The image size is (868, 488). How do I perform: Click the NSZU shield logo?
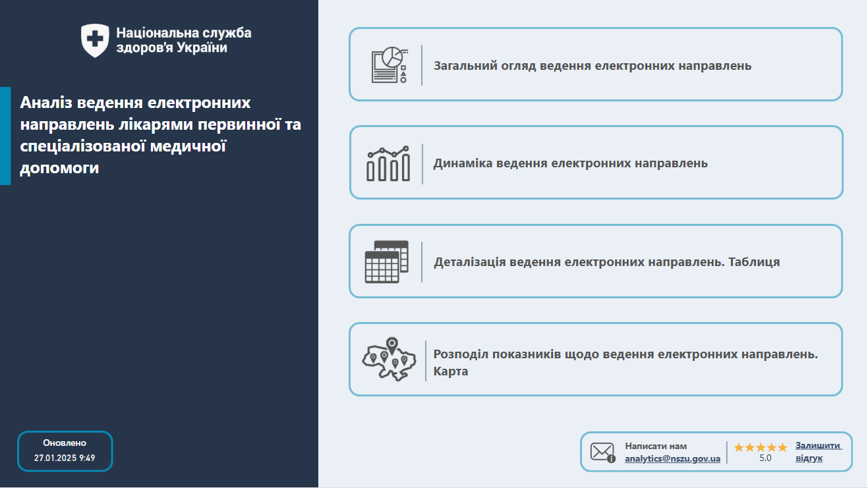click(95, 40)
